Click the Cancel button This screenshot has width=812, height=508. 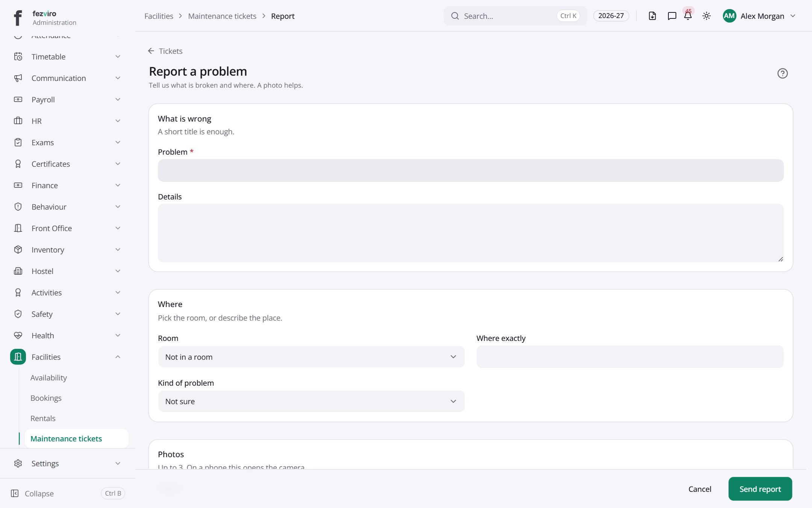pos(700,489)
